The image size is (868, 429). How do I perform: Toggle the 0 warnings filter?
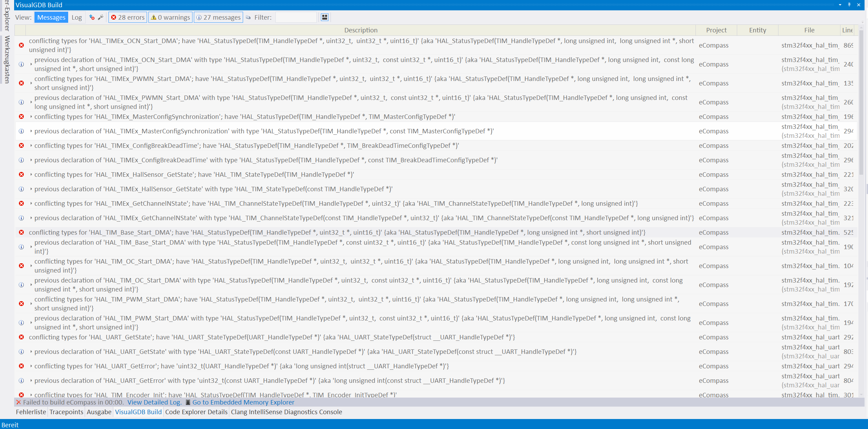click(170, 17)
